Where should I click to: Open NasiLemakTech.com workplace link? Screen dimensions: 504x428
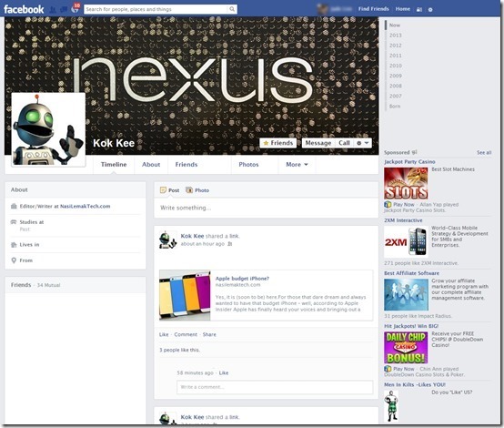pos(86,207)
